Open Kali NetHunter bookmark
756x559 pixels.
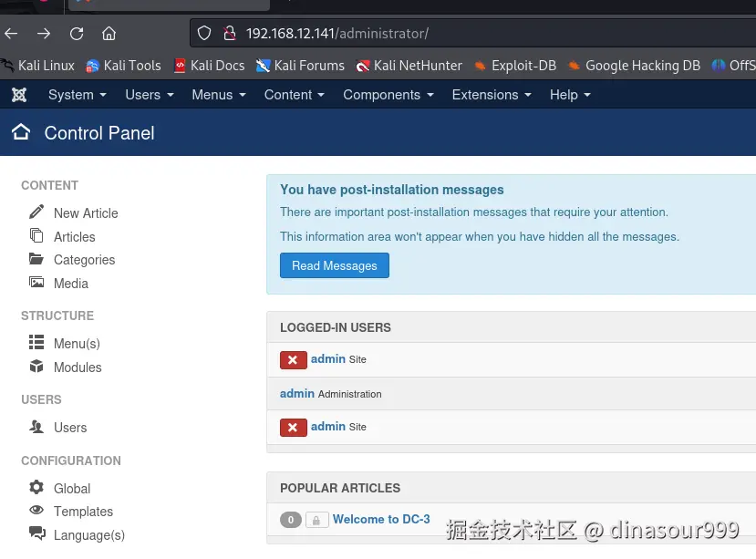(x=409, y=66)
